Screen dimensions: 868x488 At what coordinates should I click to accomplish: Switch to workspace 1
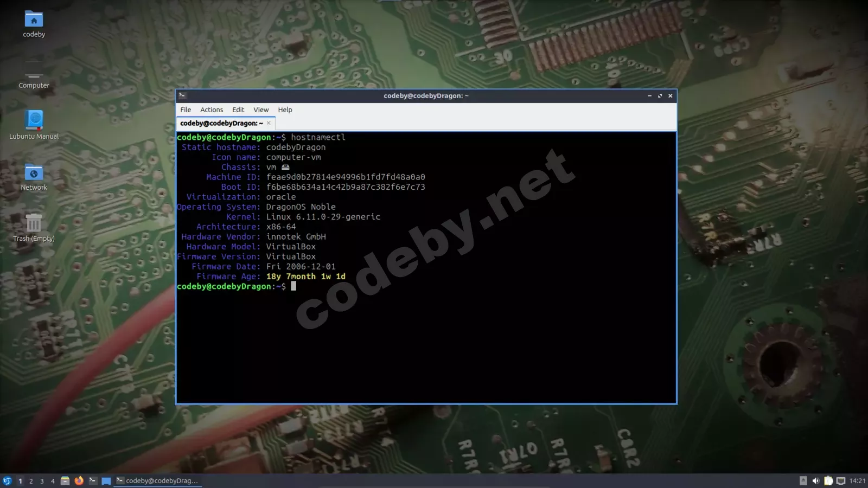coord(20,481)
